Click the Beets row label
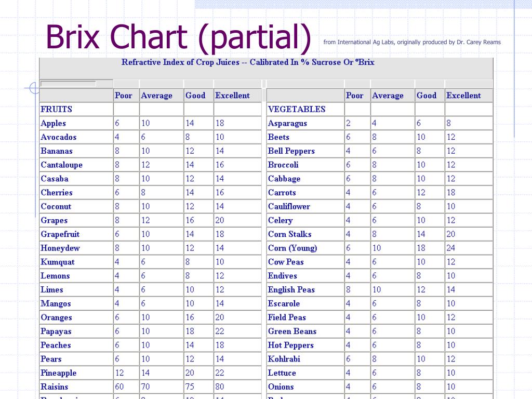 coord(278,137)
